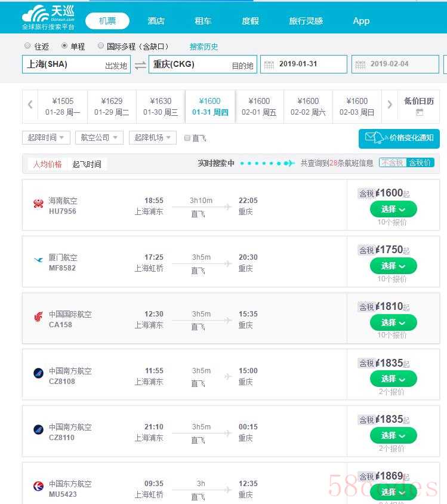The width and height of the screenshot is (447, 504).
Task: Click the 2019-01-31 departure date field
Action: coord(304,64)
